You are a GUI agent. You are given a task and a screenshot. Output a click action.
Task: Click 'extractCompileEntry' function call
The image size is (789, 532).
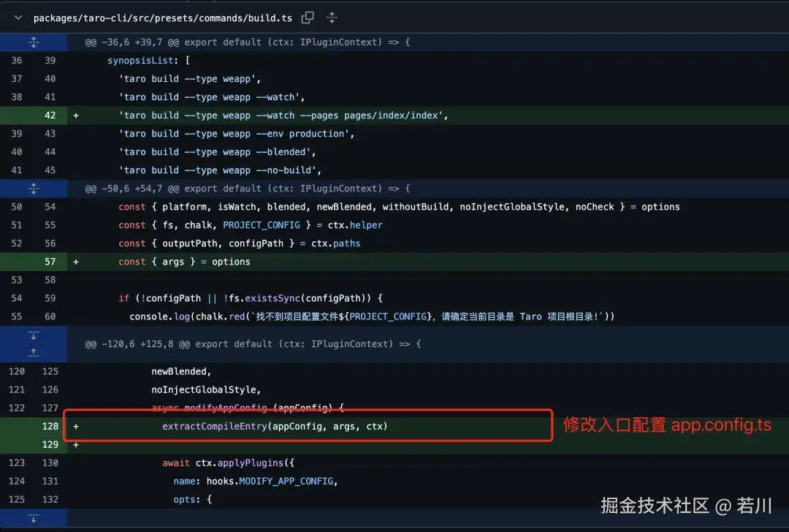coord(214,426)
